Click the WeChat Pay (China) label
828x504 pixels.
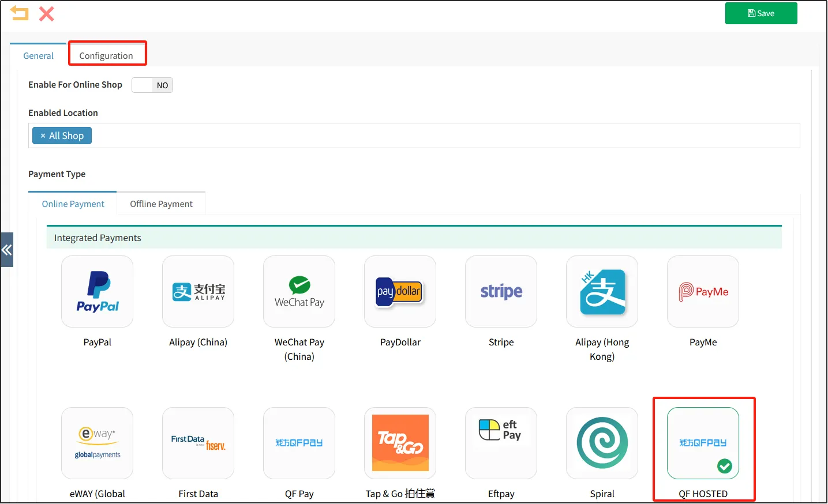[299, 349]
